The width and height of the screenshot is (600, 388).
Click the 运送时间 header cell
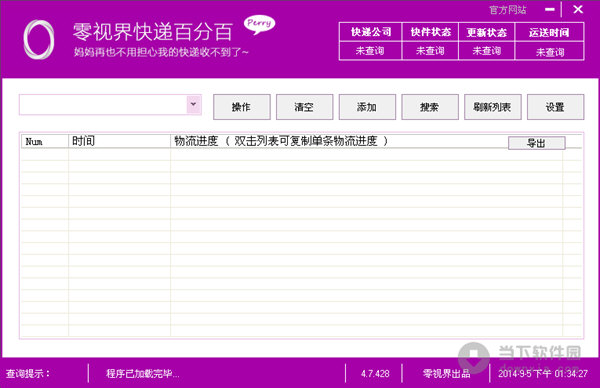[549, 32]
